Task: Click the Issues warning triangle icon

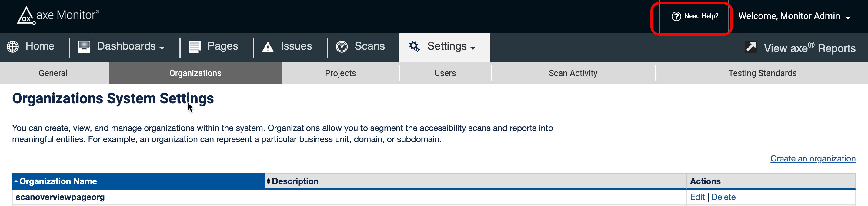Action: click(x=268, y=47)
